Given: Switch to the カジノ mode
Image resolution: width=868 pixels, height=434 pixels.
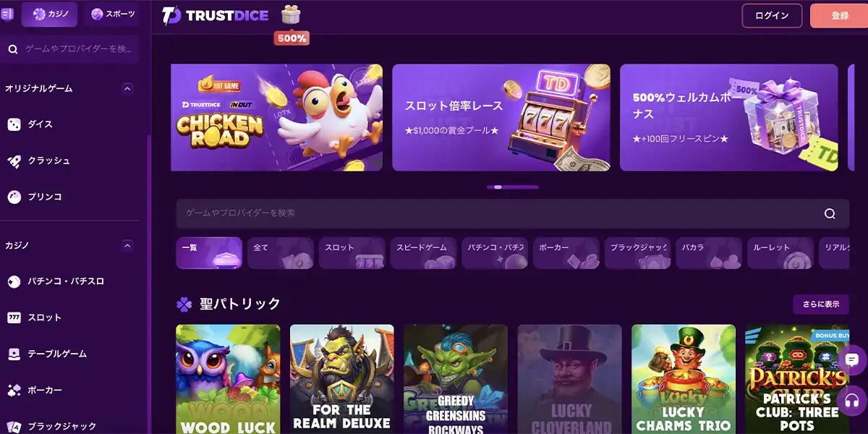Looking at the screenshot, I should click(x=49, y=14).
